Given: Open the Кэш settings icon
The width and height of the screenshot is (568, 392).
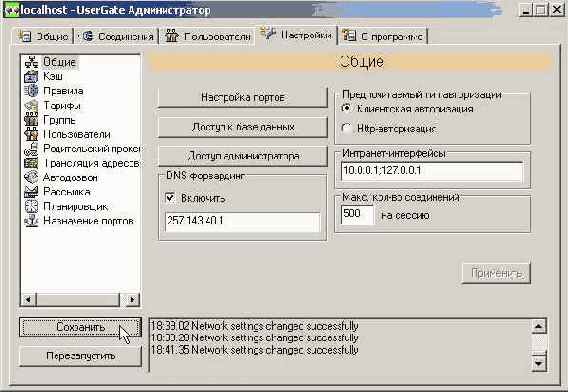Looking at the screenshot, I should coord(31,76).
